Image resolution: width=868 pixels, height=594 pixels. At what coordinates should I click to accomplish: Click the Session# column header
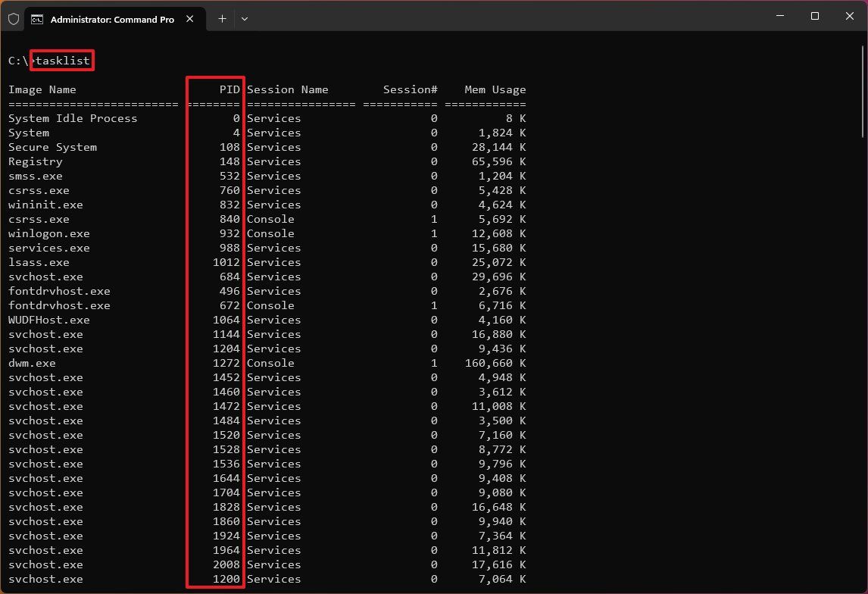pyautogui.click(x=411, y=89)
